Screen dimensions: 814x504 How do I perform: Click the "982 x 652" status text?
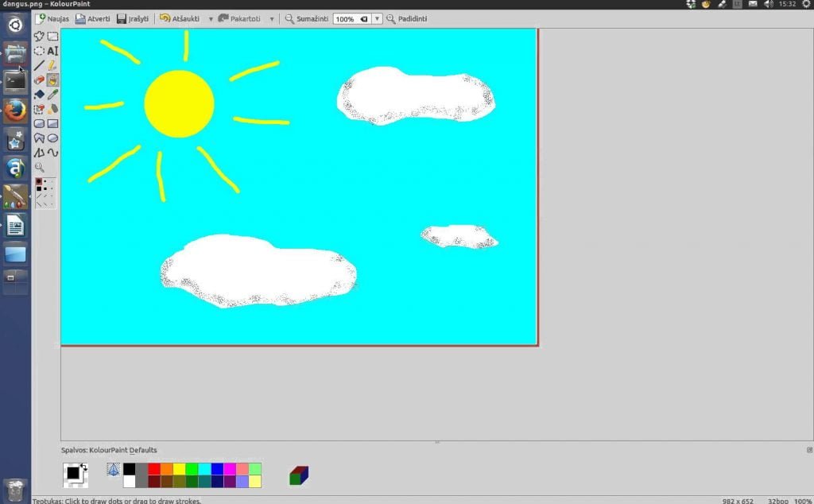click(x=738, y=501)
